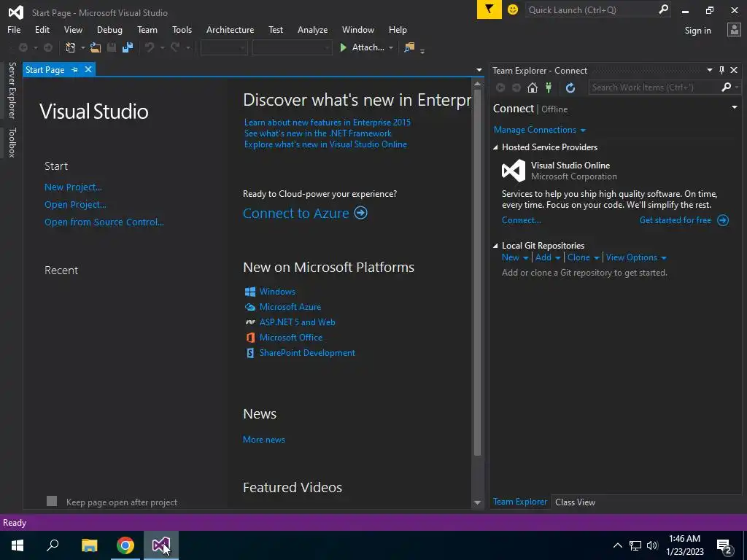Collapse the Local Git Repositories section

(495, 246)
